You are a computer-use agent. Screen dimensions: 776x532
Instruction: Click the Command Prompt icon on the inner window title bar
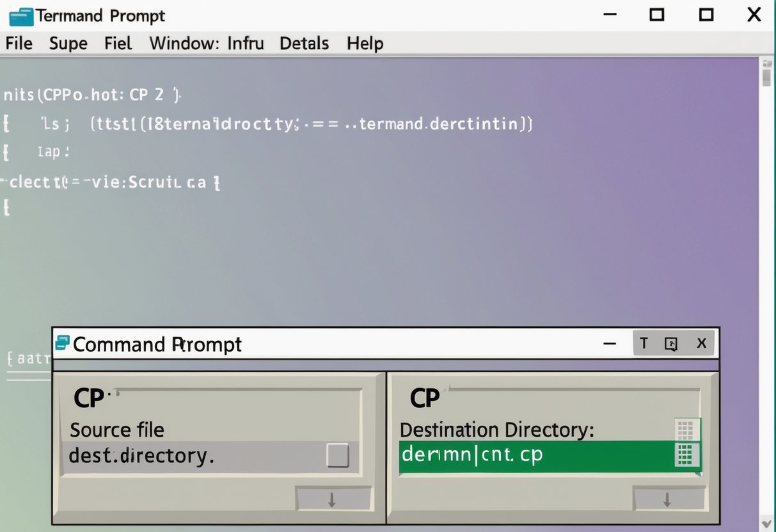pos(63,343)
